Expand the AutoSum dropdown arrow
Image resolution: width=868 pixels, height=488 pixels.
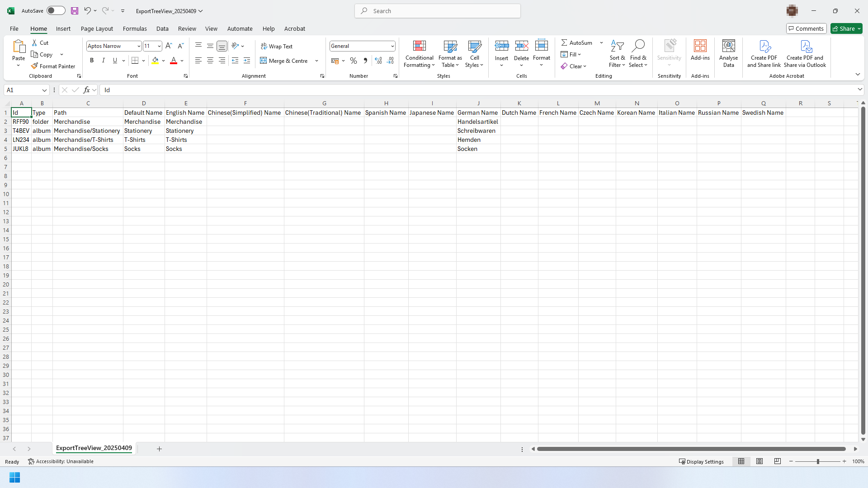pos(601,42)
